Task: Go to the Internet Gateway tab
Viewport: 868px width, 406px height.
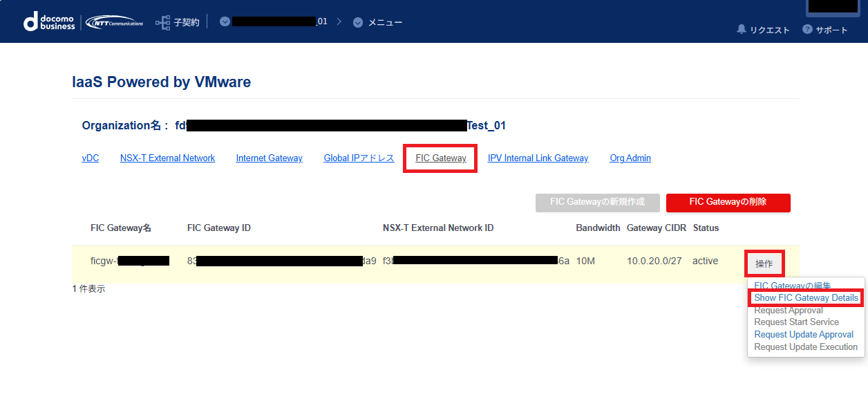Action: (269, 158)
